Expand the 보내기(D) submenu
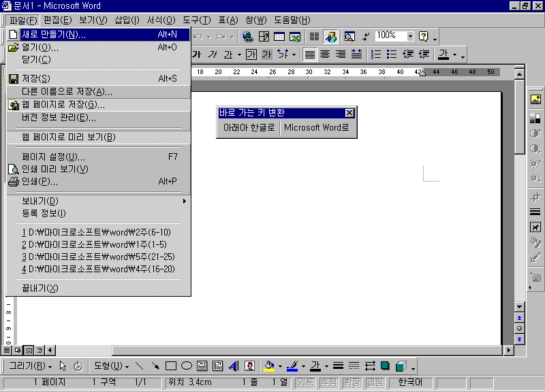This screenshot has height=392, width=545. point(98,201)
